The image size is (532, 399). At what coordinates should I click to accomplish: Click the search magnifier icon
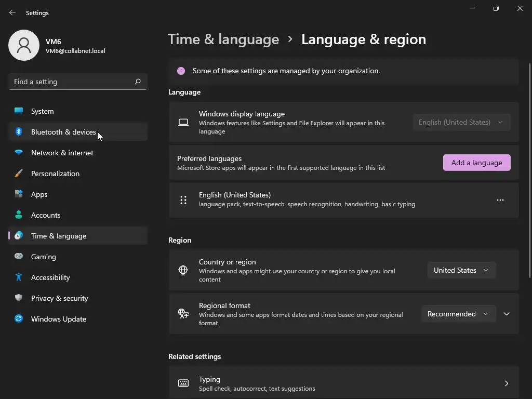pyautogui.click(x=138, y=82)
